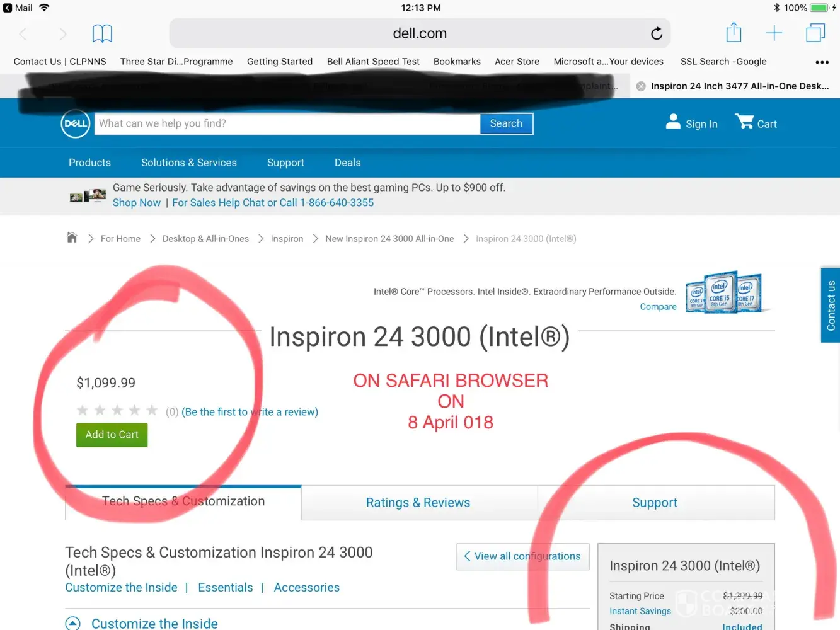Open the Products menu

89,163
